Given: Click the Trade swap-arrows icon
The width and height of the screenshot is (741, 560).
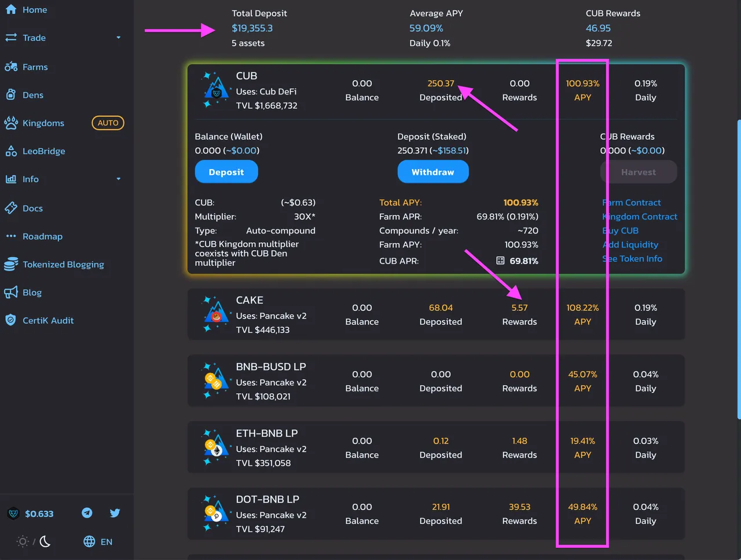Looking at the screenshot, I should [10, 37].
